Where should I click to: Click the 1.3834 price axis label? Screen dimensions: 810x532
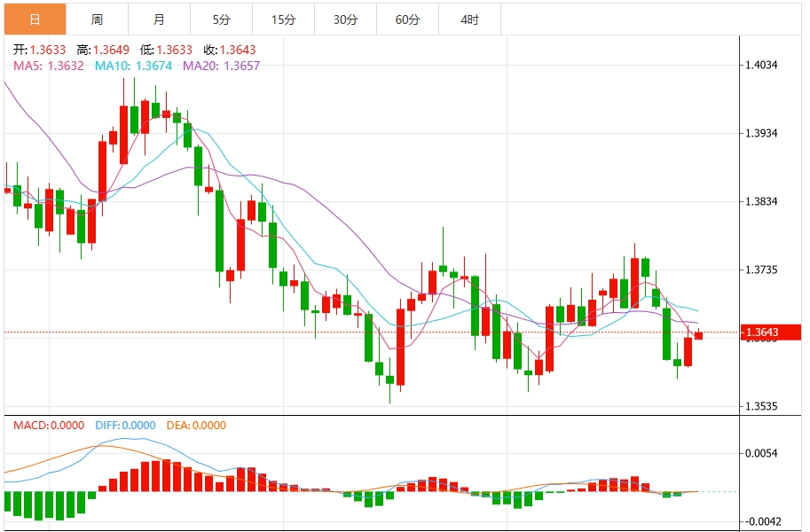761,201
